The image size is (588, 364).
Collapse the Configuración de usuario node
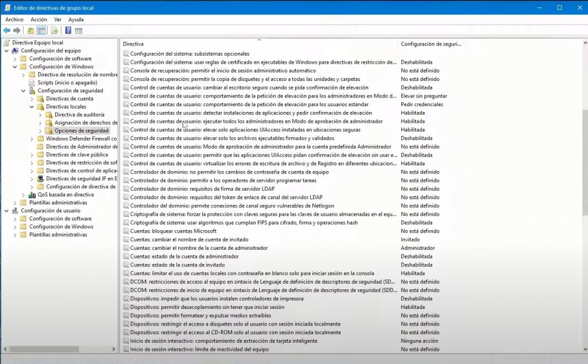click(x=7, y=211)
